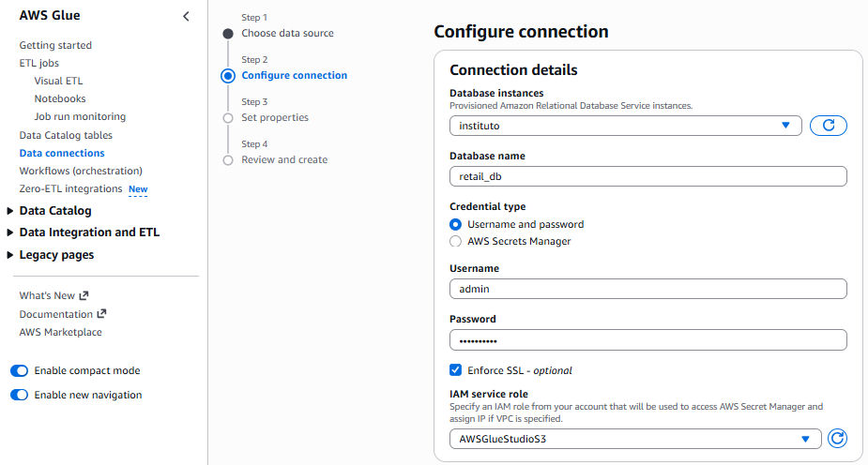Go to Data Catalog tables
This screenshot has height=465, width=868.
point(66,135)
